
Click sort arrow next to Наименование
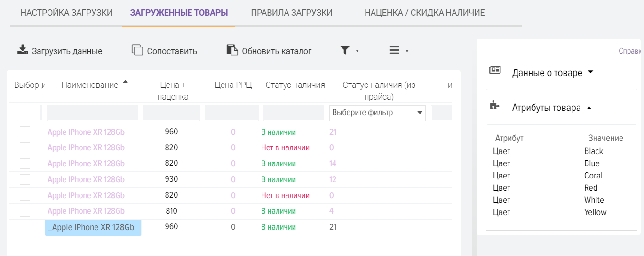[125, 82]
